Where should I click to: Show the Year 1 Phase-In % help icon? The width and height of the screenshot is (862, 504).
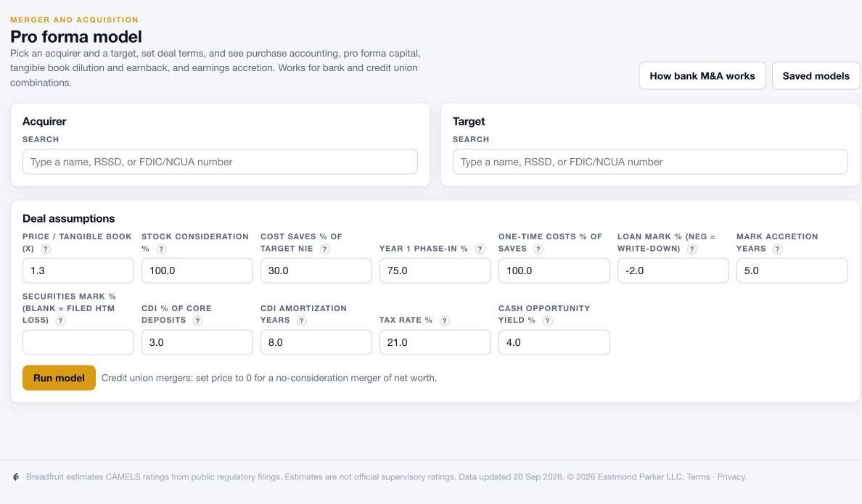click(x=480, y=249)
